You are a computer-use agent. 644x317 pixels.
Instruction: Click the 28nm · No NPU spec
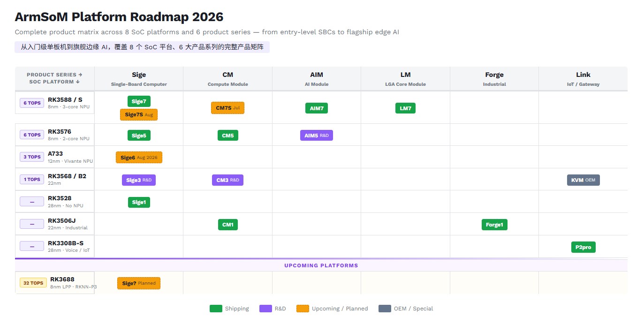pyautogui.click(x=66, y=206)
